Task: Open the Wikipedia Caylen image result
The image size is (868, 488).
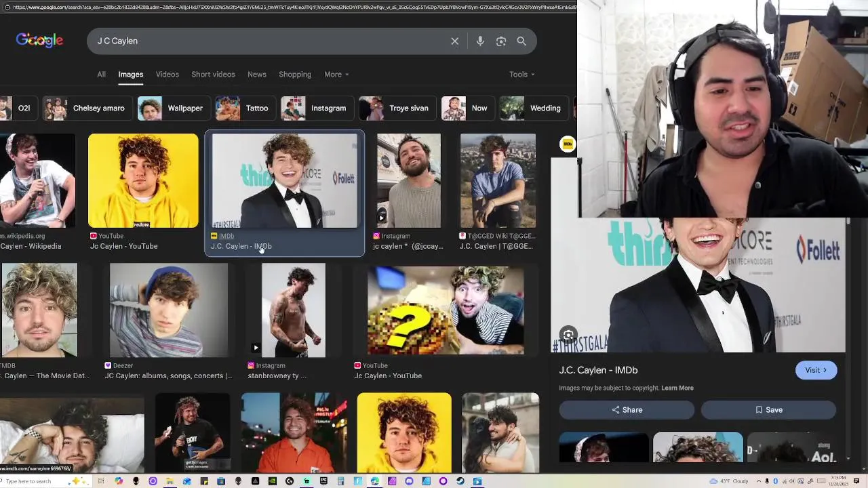Action: tap(37, 180)
